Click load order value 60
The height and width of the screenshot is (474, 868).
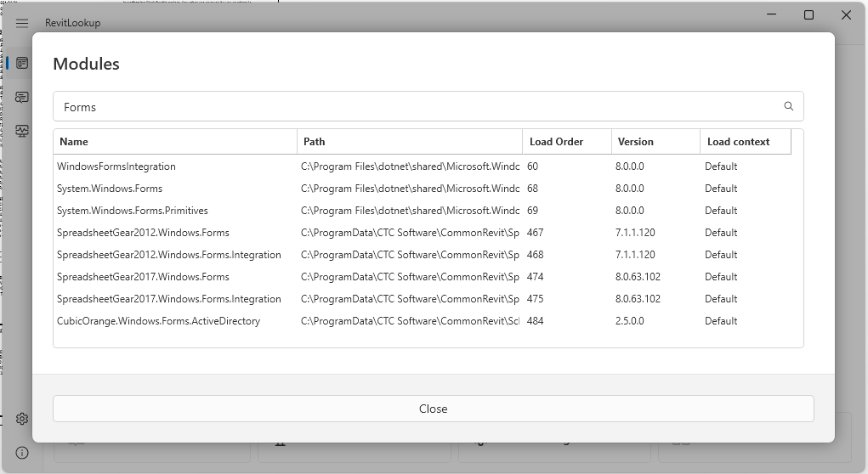pyautogui.click(x=532, y=166)
